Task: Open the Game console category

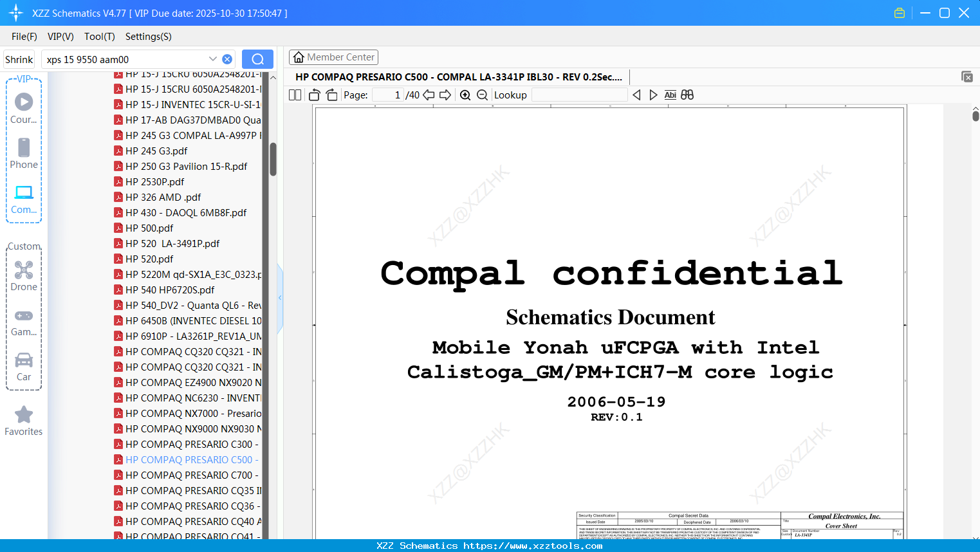Action: (24, 322)
